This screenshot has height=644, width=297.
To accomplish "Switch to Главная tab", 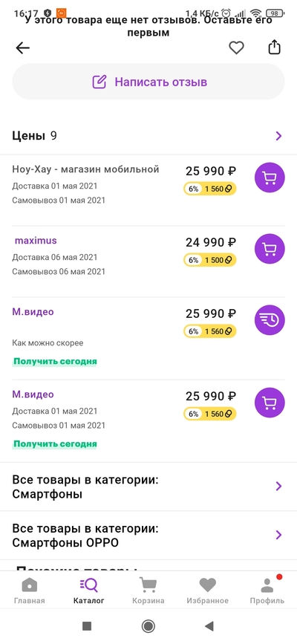I will tap(30, 591).
